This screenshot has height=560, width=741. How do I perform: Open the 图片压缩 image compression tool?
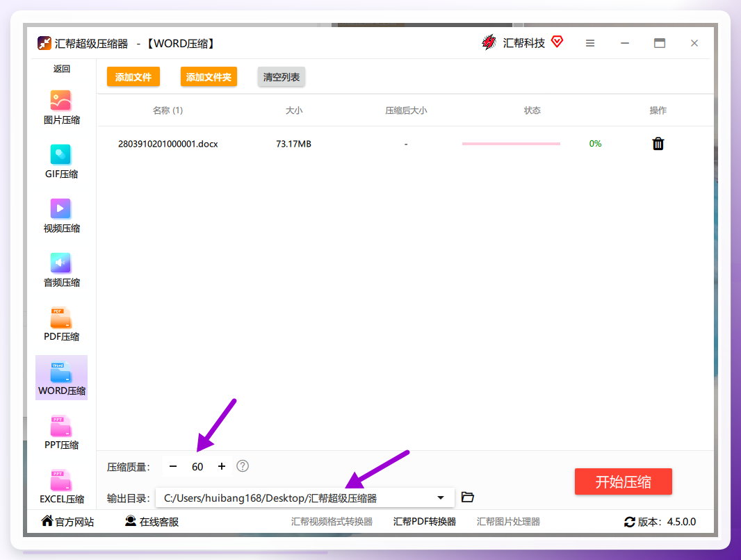pyautogui.click(x=61, y=107)
